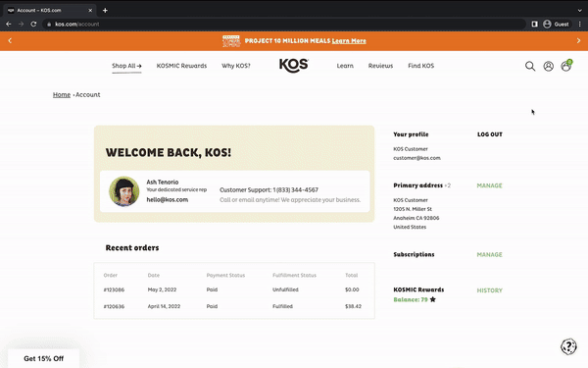Manage the primary address
Screen dimensions: 588x368
489,185
